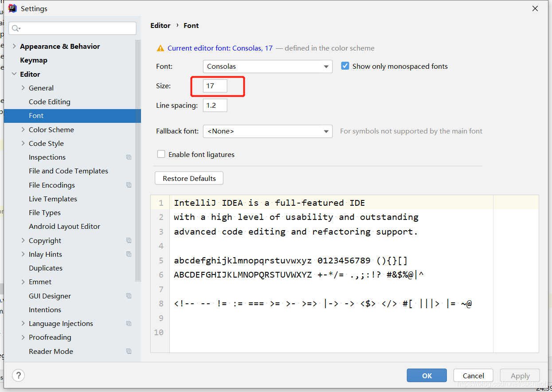Viewport: 552px width, 392px height.
Task: Open Reader Mode settings page
Action: (x=51, y=351)
